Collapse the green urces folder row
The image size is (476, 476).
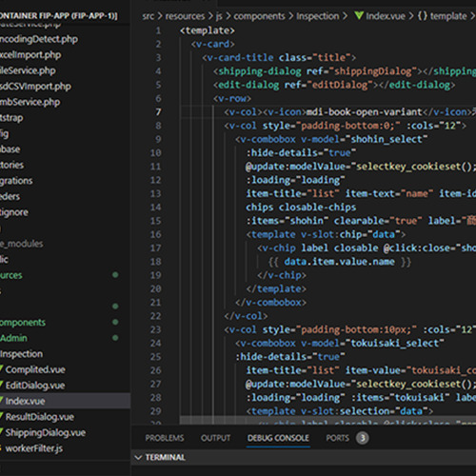65,275
